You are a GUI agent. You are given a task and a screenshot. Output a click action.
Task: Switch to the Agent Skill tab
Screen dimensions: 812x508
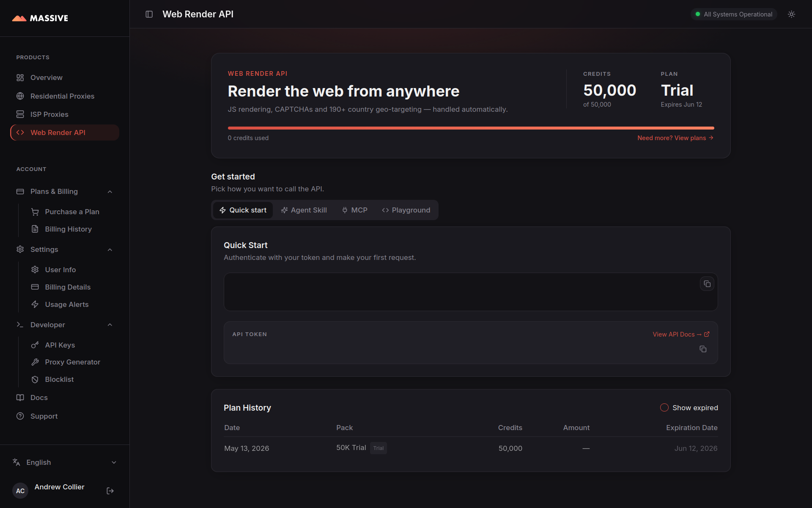point(304,210)
